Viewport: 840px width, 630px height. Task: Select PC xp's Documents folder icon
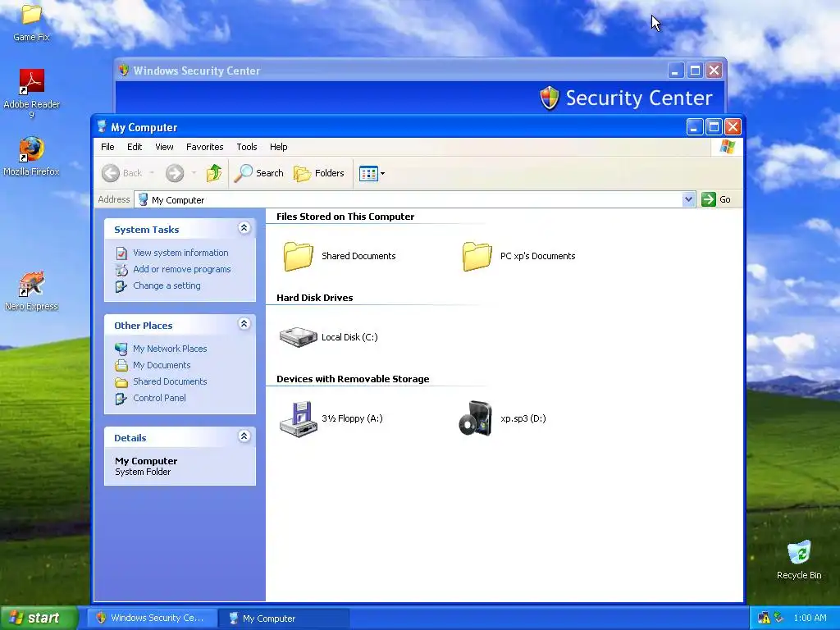click(x=477, y=256)
